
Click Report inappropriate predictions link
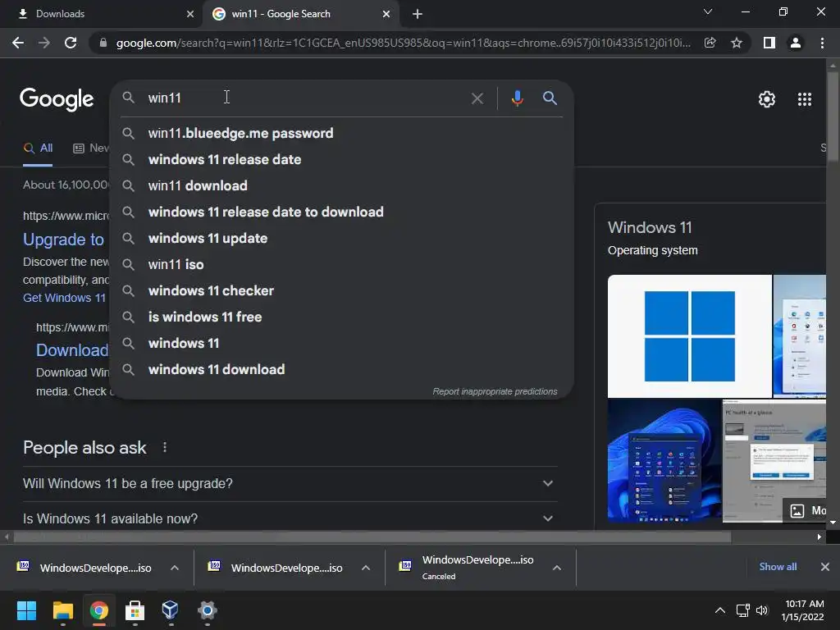point(495,391)
